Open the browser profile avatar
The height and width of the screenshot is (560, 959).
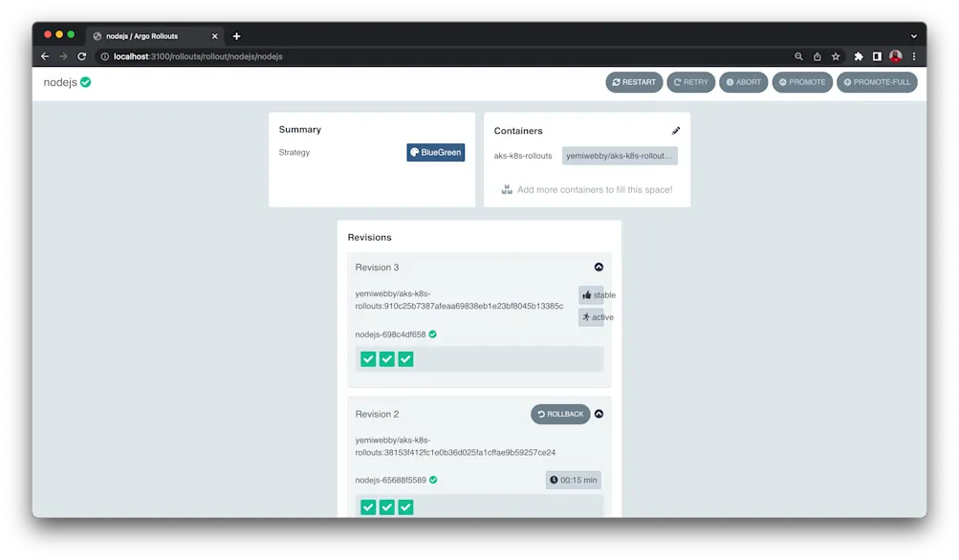895,56
